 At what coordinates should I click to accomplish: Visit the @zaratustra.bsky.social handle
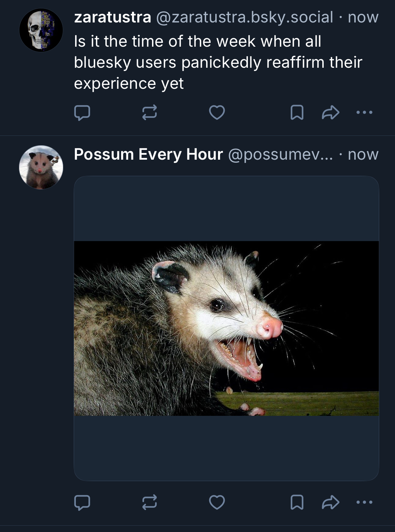tap(244, 17)
